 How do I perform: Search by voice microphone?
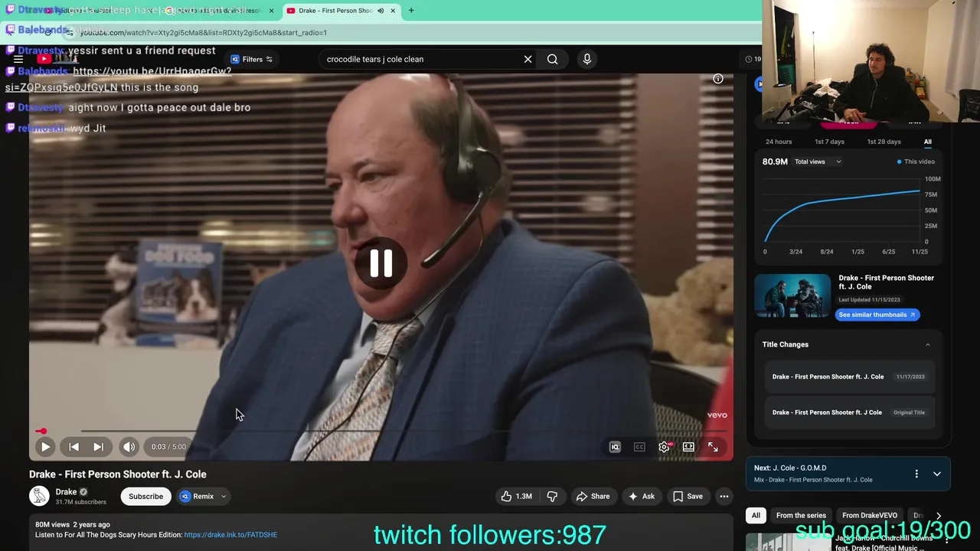point(587,59)
